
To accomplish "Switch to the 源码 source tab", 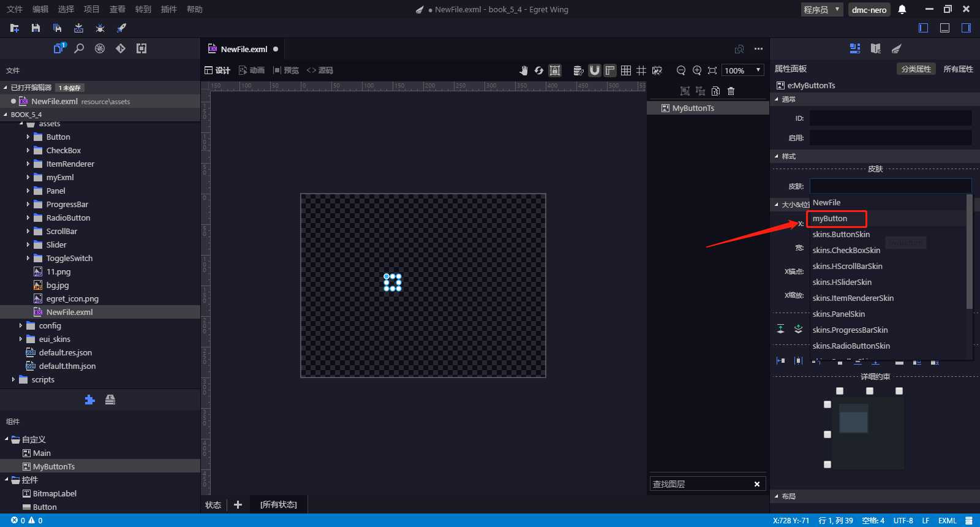I will [320, 70].
